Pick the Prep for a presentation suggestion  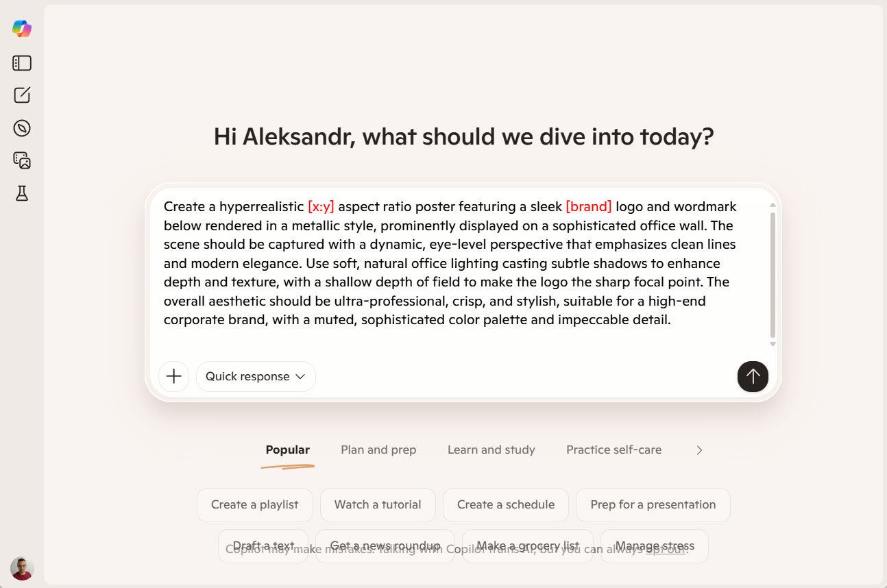(x=653, y=505)
